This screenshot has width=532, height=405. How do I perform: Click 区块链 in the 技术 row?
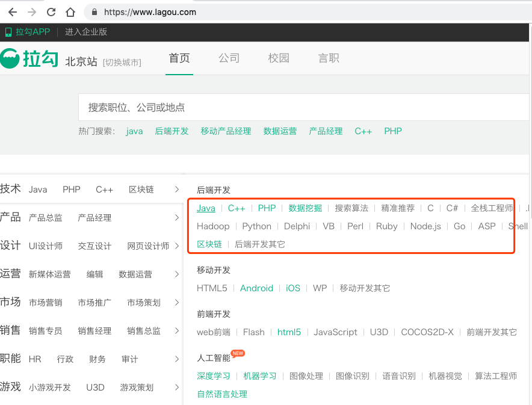[x=141, y=190]
